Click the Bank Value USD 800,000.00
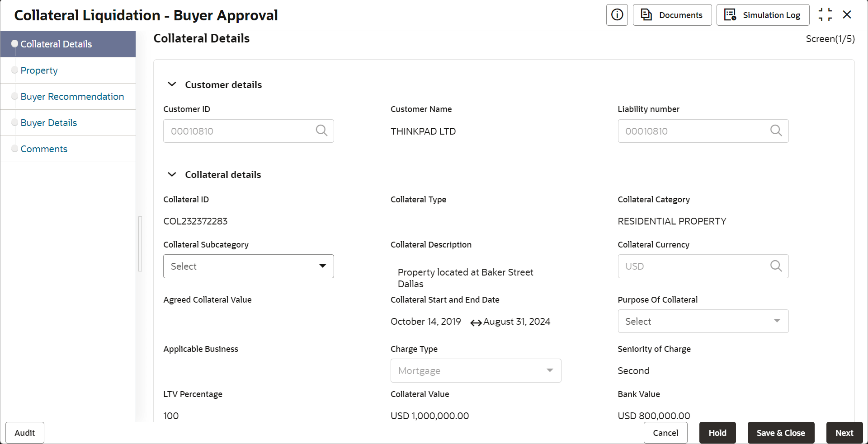This screenshot has height=444, width=868. [x=654, y=416]
